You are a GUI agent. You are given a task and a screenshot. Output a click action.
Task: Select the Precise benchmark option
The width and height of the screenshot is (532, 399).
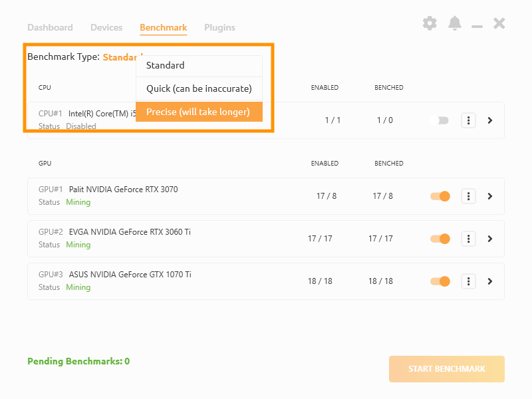(x=199, y=112)
